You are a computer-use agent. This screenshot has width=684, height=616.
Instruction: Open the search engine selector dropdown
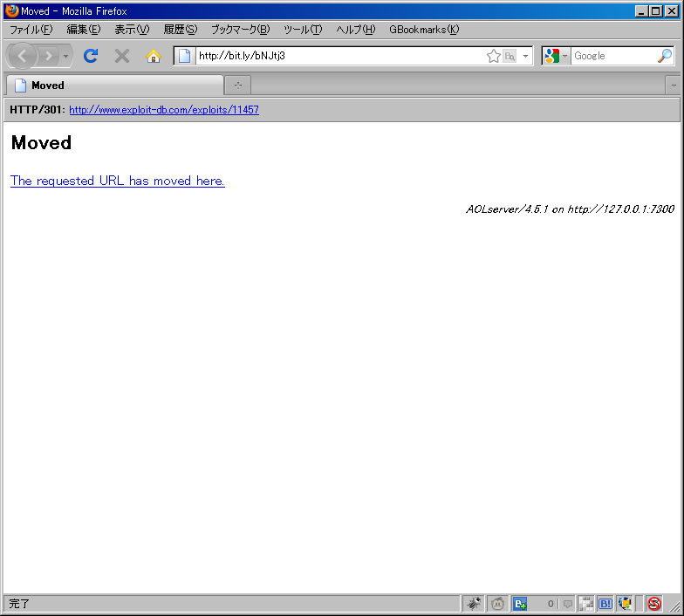[556, 56]
